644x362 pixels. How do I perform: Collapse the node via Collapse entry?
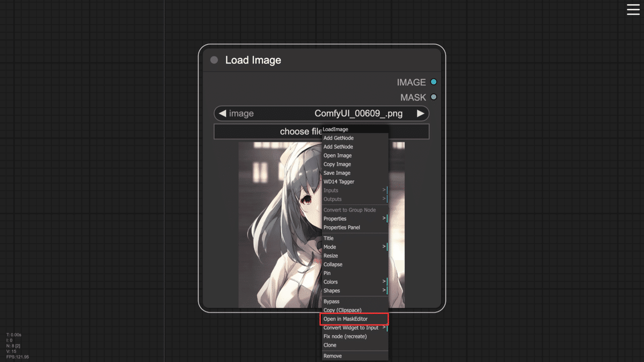tap(355, 264)
